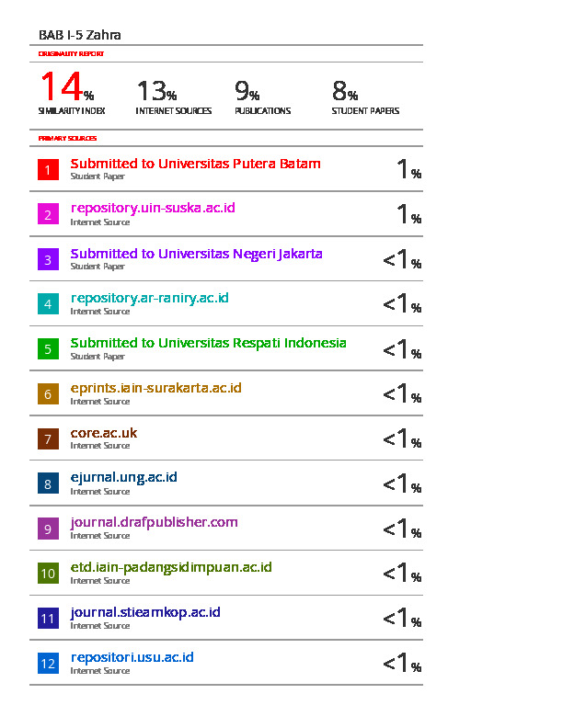Open journal.drafpublisher.com source link
This screenshot has width=563, height=728.
[x=154, y=523]
